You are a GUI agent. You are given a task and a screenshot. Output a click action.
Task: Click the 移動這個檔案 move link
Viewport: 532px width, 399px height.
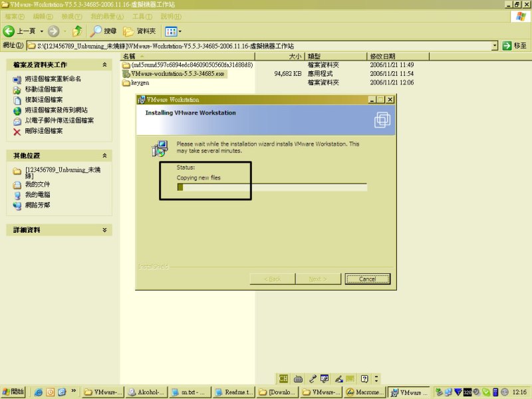[44, 89]
